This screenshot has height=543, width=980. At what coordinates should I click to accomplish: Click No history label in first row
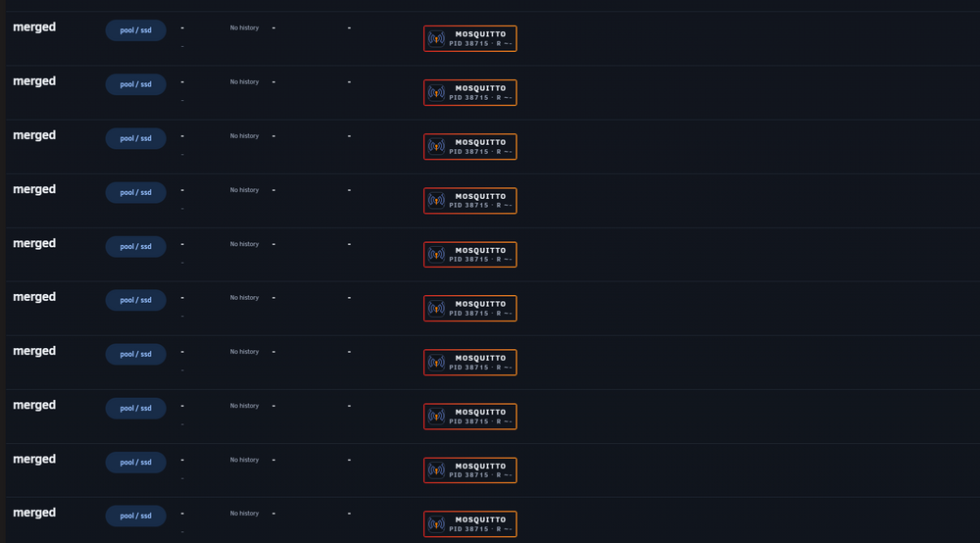click(x=244, y=27)
